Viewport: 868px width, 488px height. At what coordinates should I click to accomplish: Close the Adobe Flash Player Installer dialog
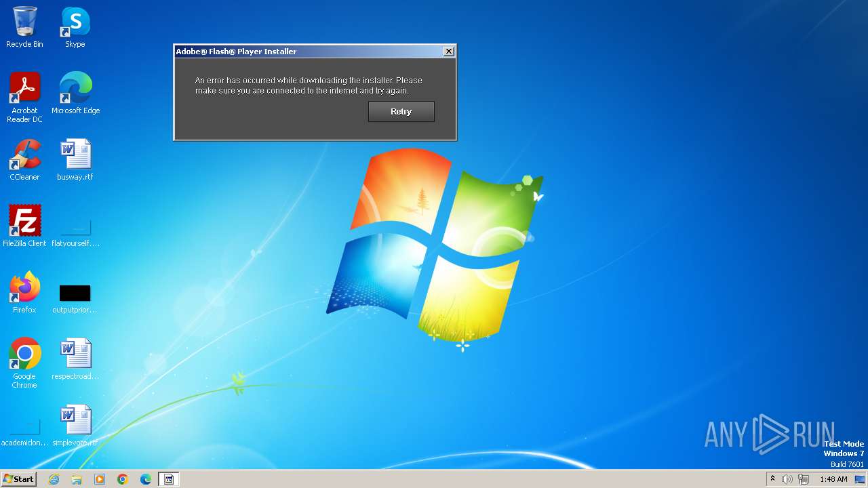point(448,52)
